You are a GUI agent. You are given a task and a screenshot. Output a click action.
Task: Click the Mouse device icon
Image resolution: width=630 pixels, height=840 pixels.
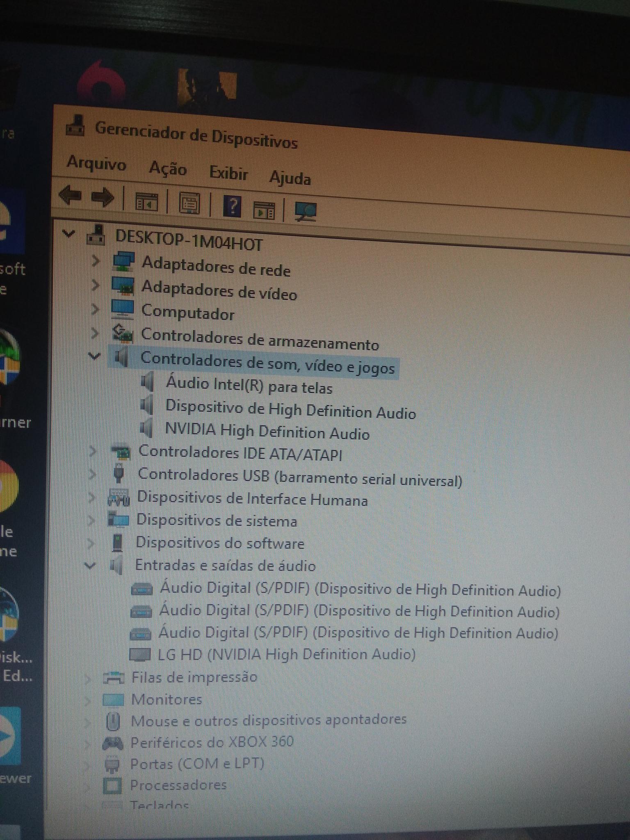tap(113, 721)
